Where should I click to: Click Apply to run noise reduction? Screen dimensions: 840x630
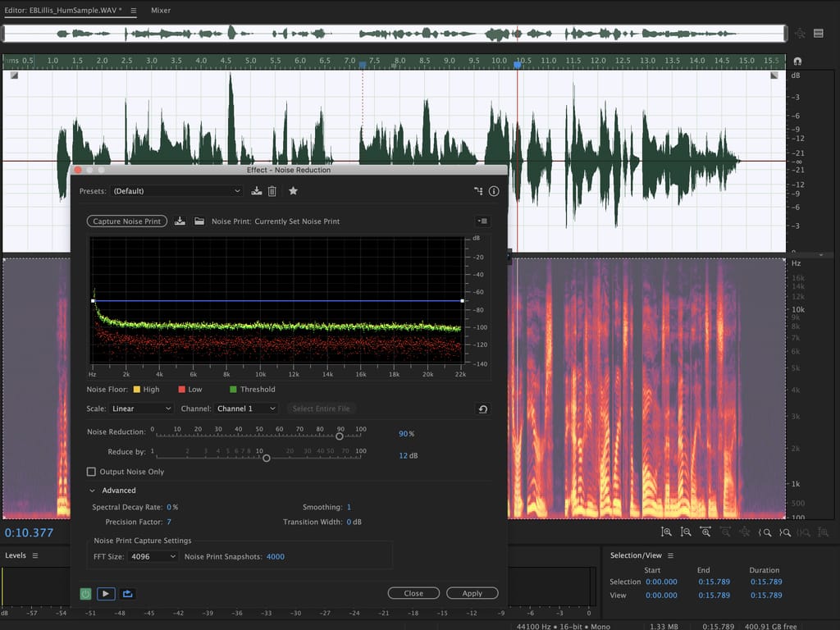[x=472, y=593]
